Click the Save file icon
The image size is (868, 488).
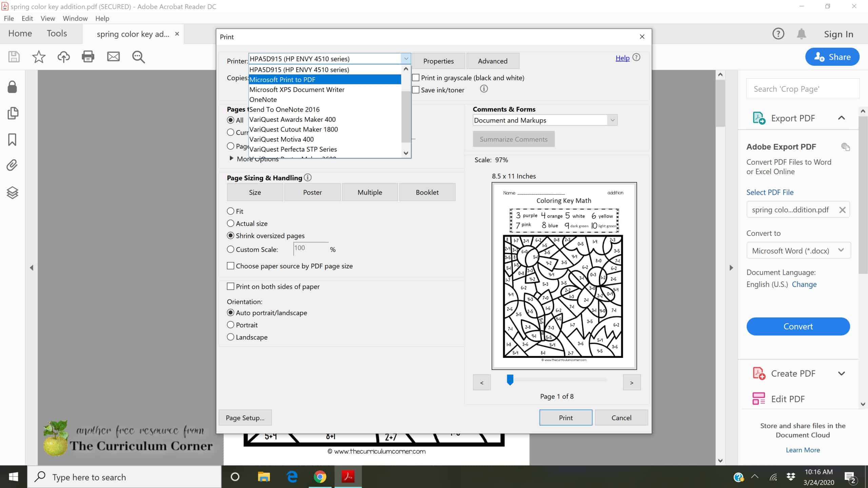point(13,57)
